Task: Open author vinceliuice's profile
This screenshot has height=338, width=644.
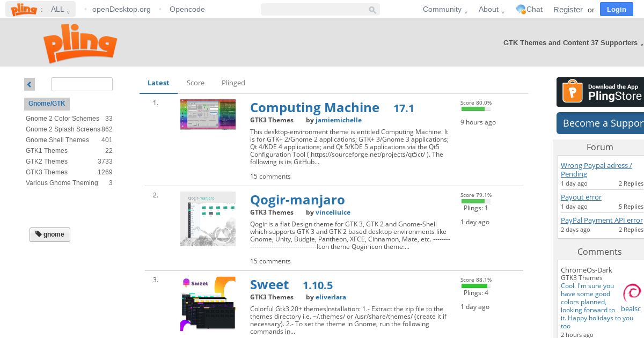Action: pyautogui.click(x=333, y=212)
